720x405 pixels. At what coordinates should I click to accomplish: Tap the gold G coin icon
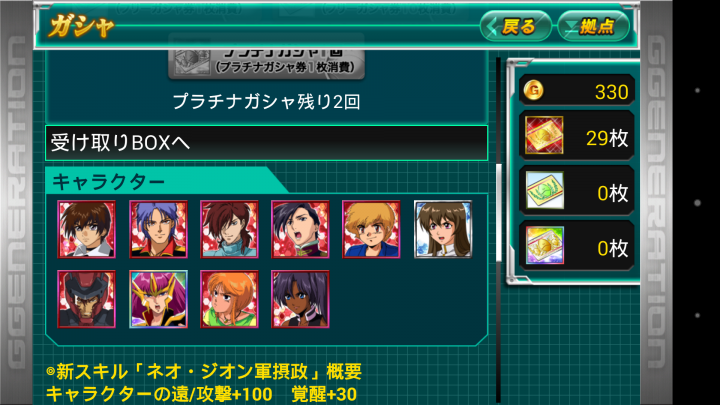click(x=534, y=90)
